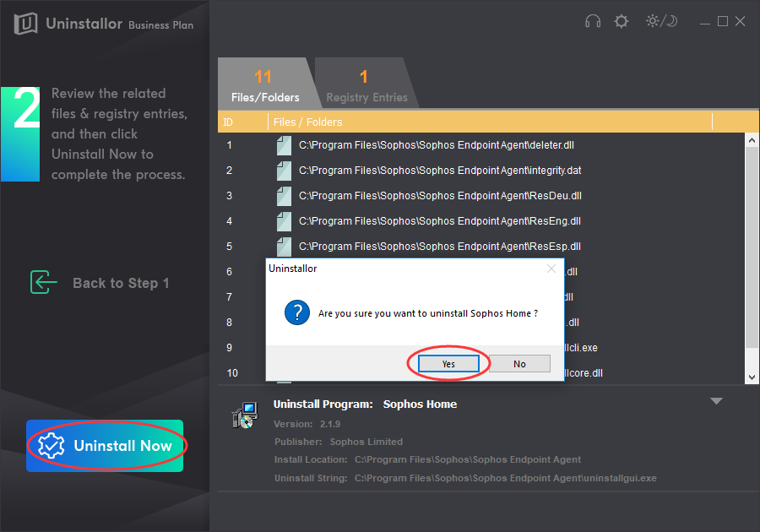Maximize the Uninstallor window
This screenshot has height=532, width=760.
tap(723, 21)
